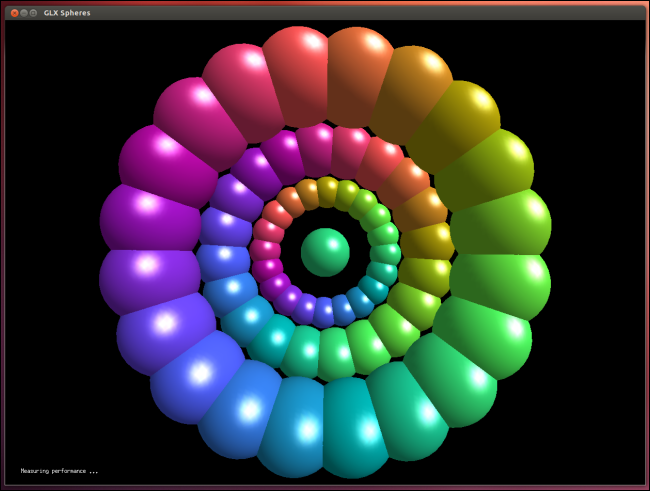The height and width of the screenshot is (491, 650).
Task: Click the green sphere in the center
Action: pyautogui.click(x=325, y=252)
